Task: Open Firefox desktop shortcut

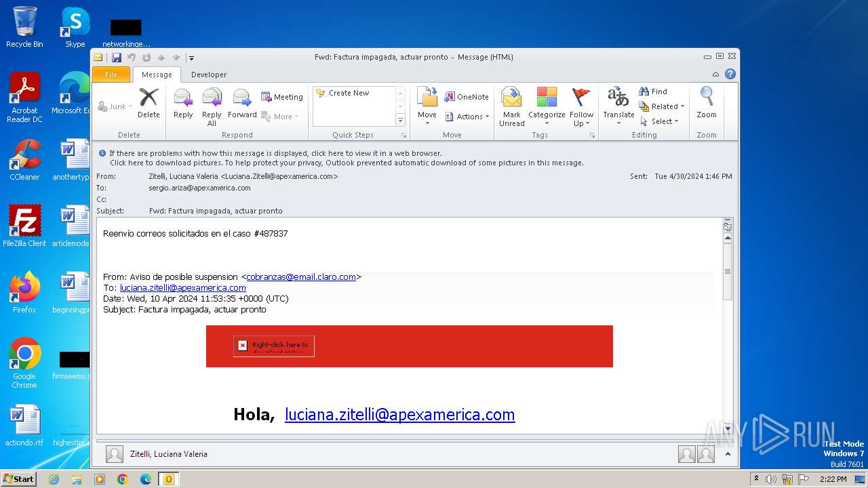Action: point(24,292)
